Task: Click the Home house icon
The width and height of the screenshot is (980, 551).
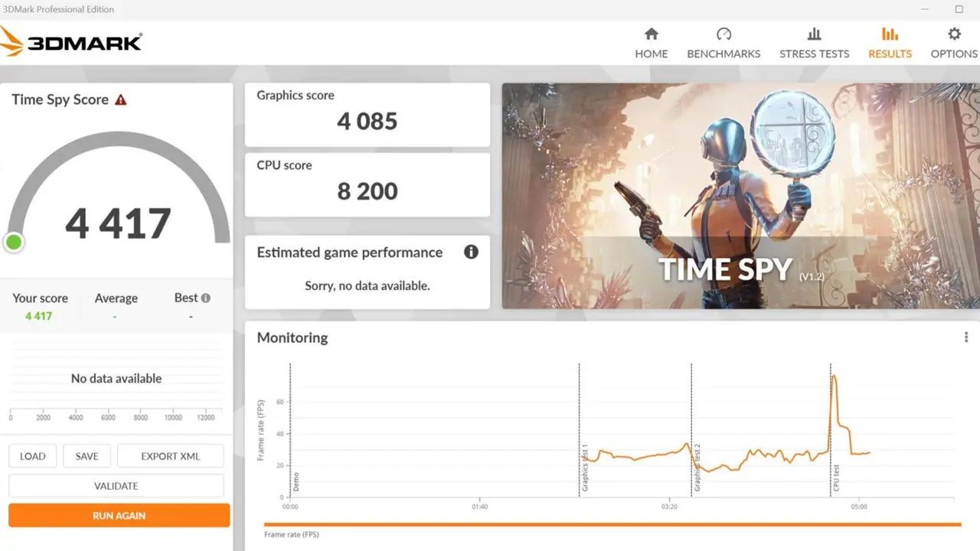Action: [x=652, y=34]
